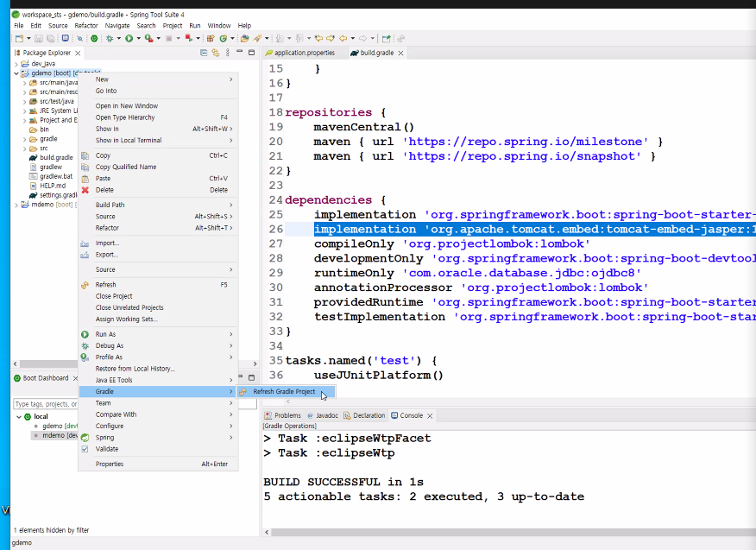This screenshot has height=550, width=756.
Task: Click the New Java Class icon
Action: coord(223,39)
